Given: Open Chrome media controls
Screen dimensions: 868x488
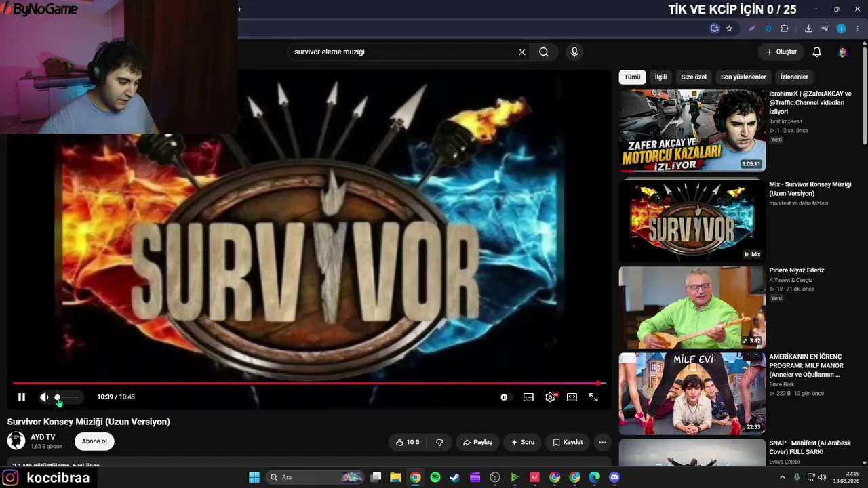Looking at the screenshot, I should click(825, 28).
